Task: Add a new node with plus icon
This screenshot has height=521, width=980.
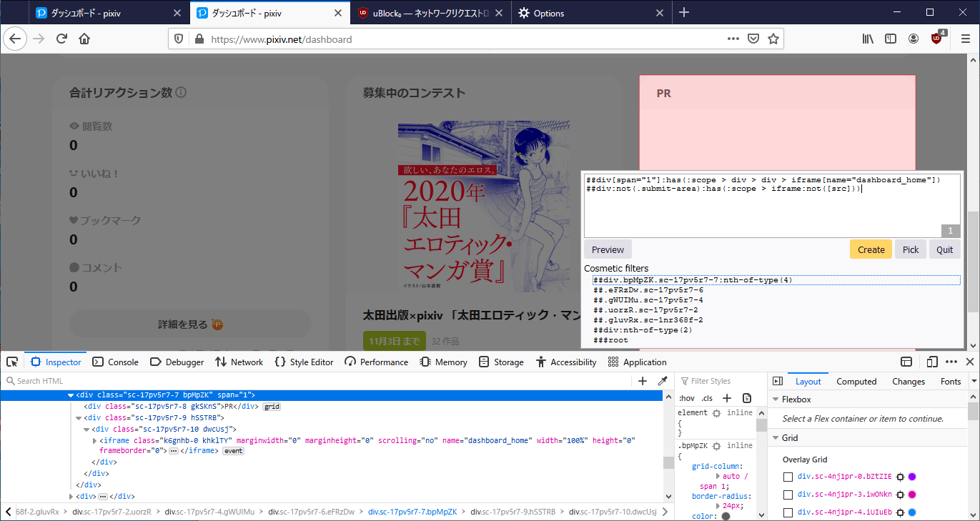Action: pos(643,381)
